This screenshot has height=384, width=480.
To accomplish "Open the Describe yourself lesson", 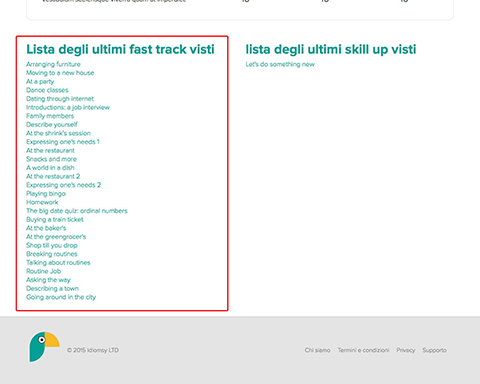I will pyautogui.click(x=52, y=125).
